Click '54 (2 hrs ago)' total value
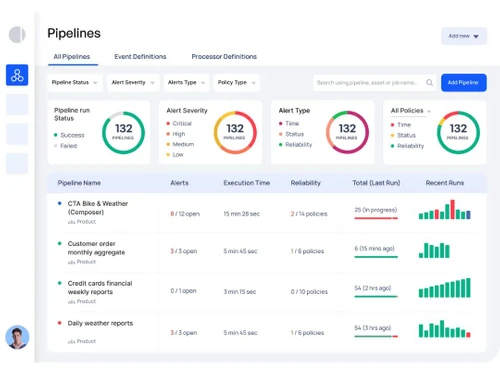 pos(373,288)
